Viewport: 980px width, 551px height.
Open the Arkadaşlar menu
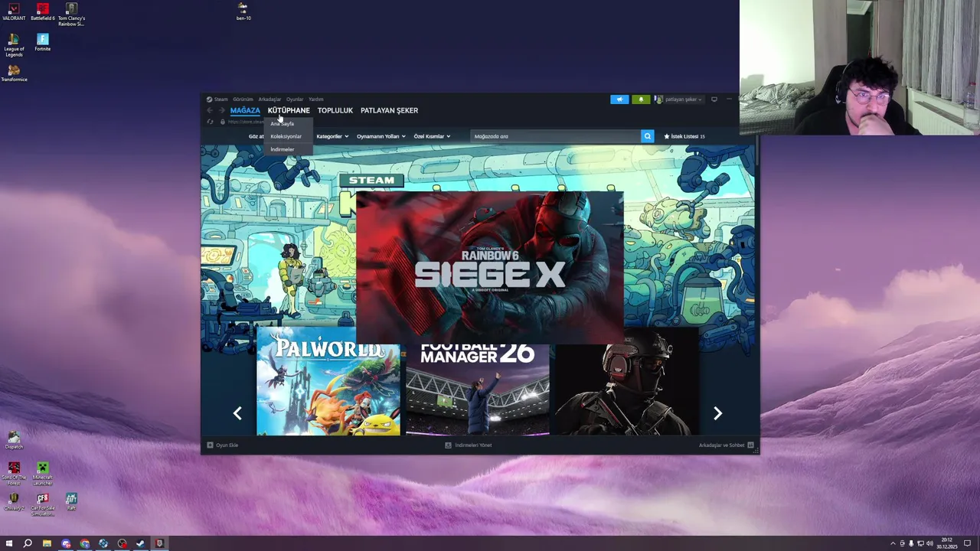click(x=269, y=99)
